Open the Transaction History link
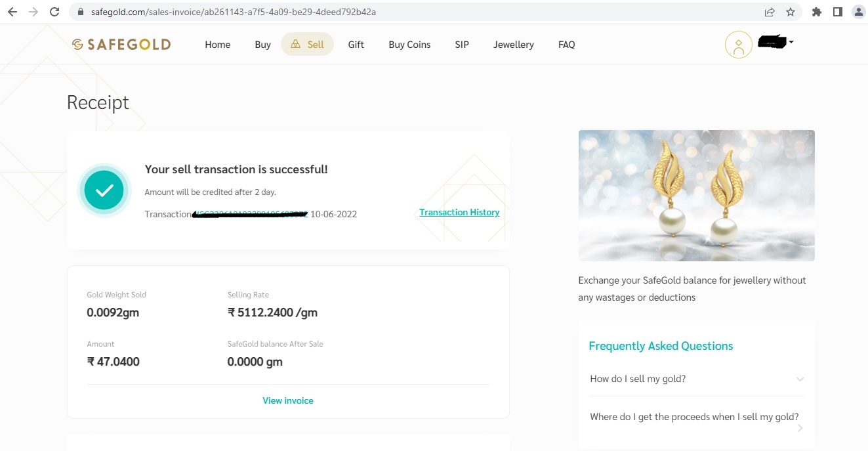This screenshot has height=451, width=868. [459, 212]
